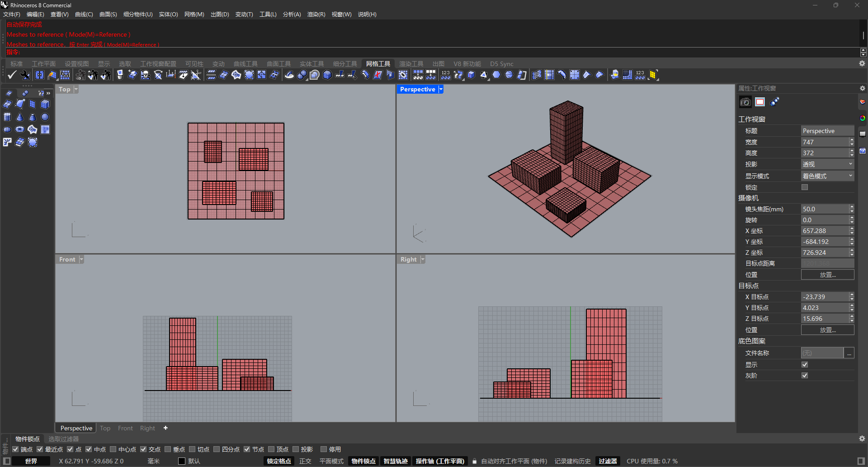Open the 显示模式 display mode dropdown
Image resolution: width=868 pixels, height=467 pixels.
pyautogui.click(x=827, y=176)
